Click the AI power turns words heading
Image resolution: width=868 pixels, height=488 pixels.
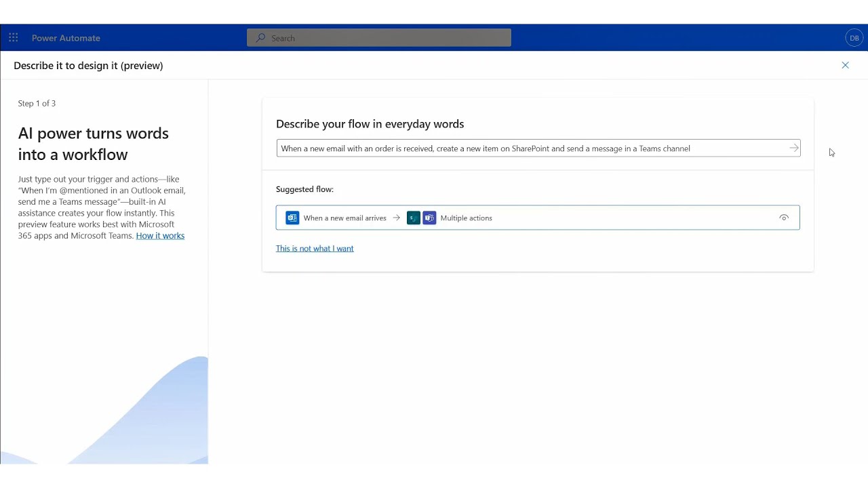point(94,144)
